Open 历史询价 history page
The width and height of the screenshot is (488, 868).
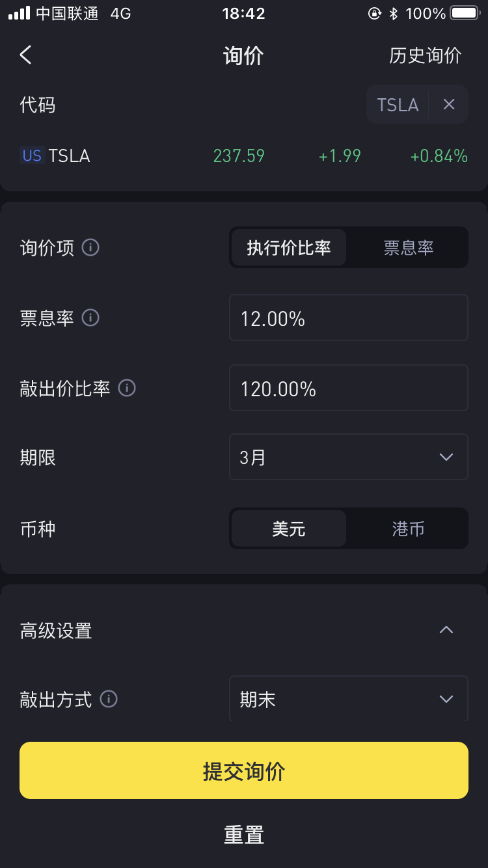(426, 56)
